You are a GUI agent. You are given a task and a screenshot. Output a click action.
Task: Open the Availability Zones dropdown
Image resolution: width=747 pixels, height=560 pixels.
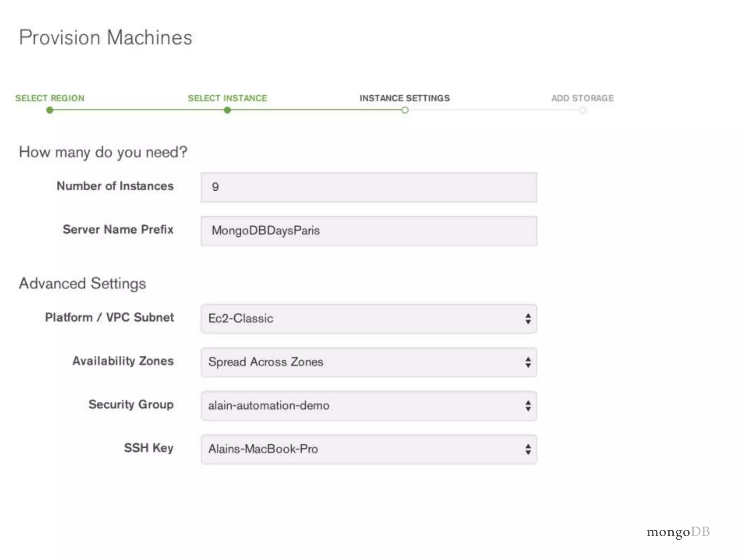[369, 362]
